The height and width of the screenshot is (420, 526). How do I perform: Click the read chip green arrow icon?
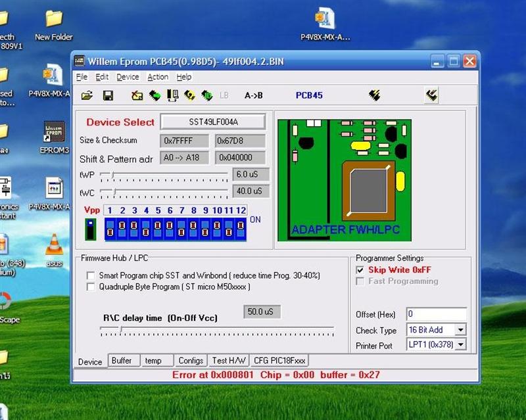155,96
